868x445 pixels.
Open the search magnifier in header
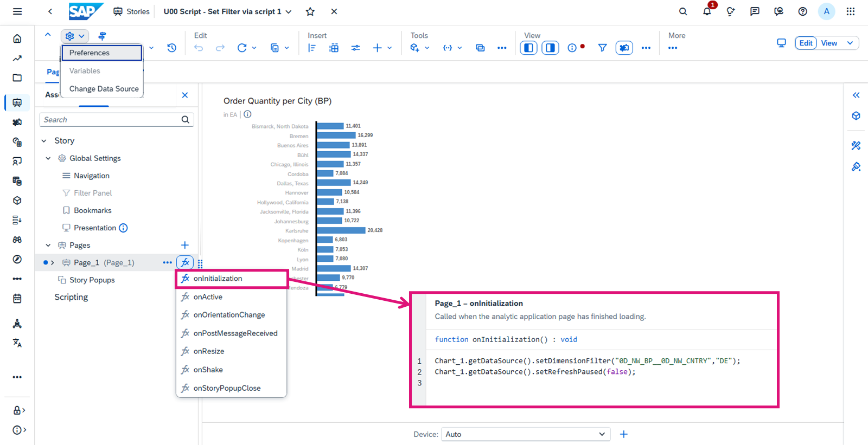pos(683,11)
